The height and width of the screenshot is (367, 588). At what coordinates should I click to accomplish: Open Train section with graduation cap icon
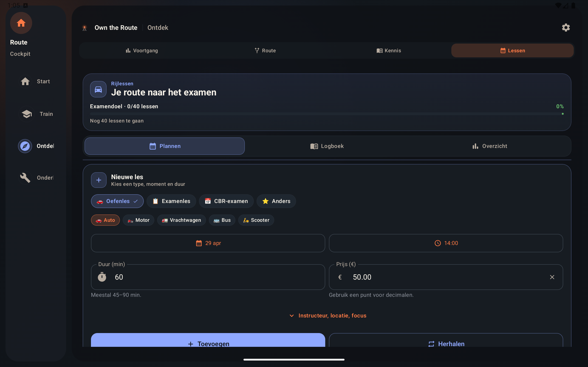point(26,114)
